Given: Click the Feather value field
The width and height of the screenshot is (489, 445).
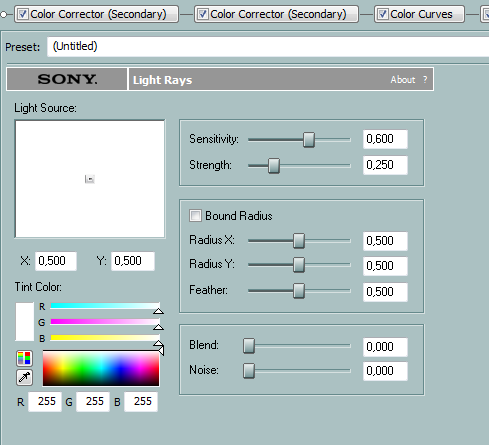Looking at the screenshot, I should [385, 292].
